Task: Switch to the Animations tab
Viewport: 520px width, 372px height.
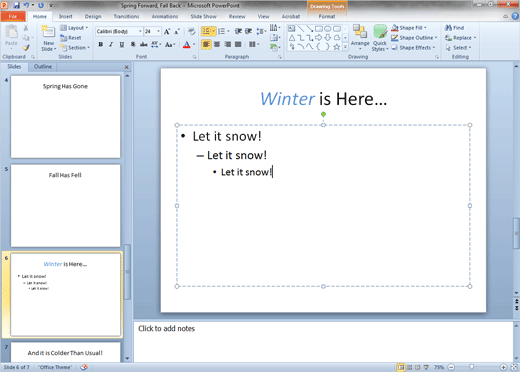Action: click(x=165, y=16)
